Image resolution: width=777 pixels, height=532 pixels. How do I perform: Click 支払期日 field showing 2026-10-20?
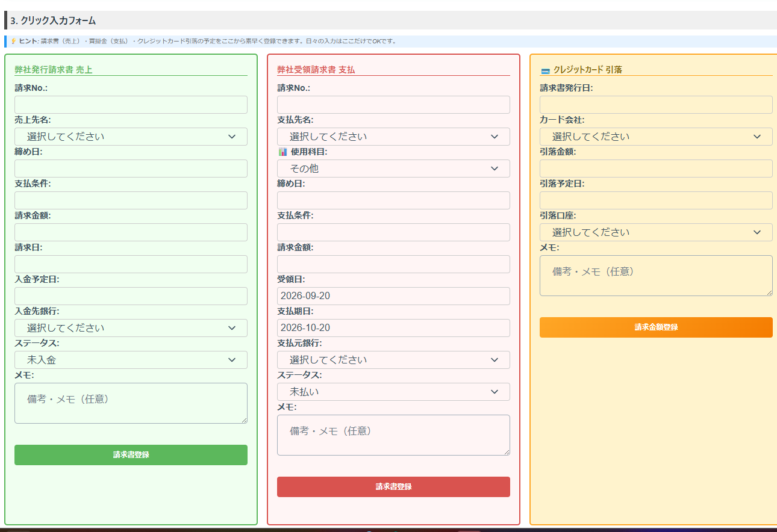point(393,328)
